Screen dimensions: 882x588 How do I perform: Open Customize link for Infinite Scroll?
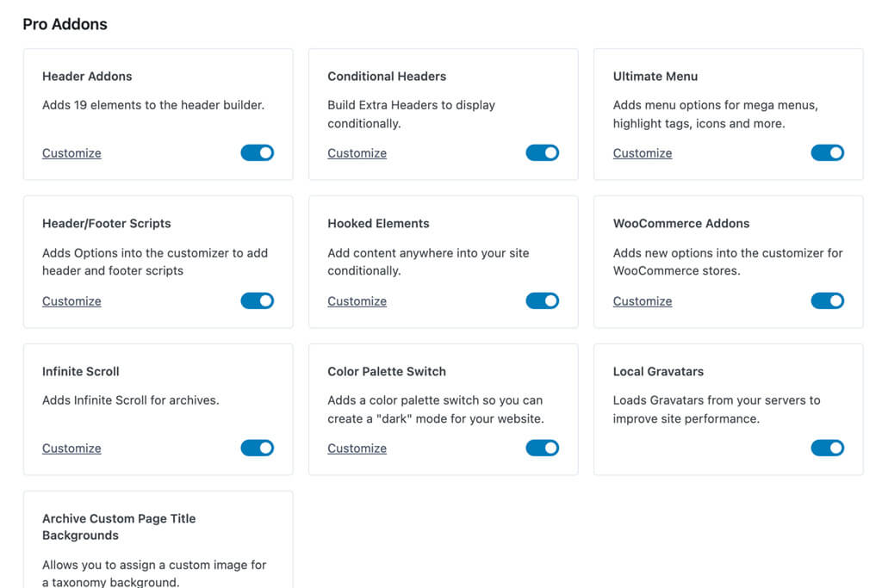pos(71,449)
